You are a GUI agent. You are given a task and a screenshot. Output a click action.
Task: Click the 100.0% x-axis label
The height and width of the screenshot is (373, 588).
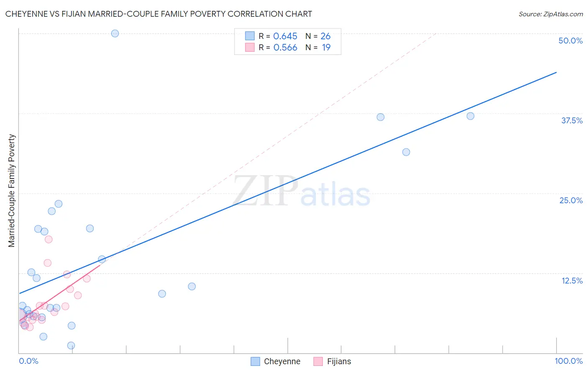tap(568, 361)
